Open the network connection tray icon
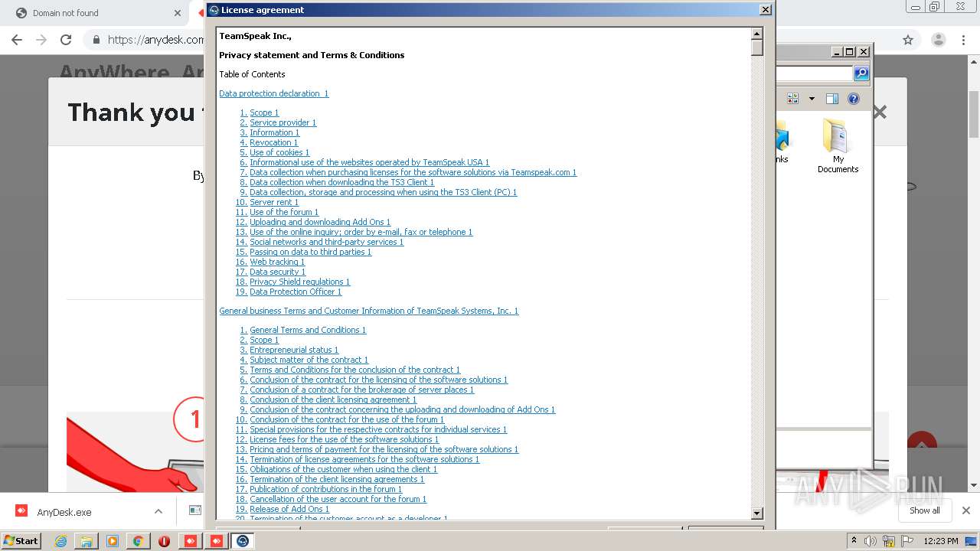The width and height of the screenshot is (980, 551). click(889, 541)
